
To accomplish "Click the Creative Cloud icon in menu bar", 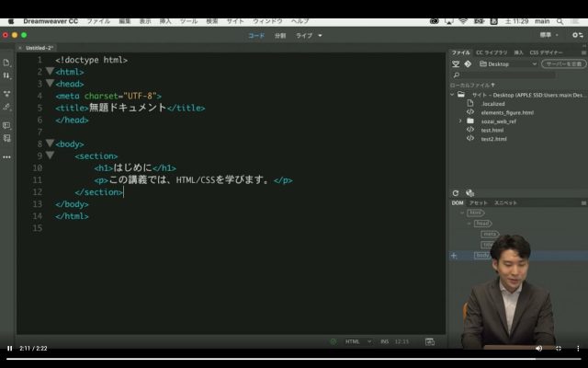I will click(435, 21).
